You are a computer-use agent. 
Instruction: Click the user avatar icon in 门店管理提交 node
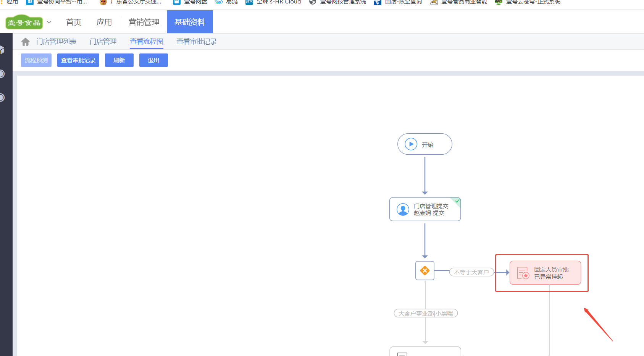[403, 209]
